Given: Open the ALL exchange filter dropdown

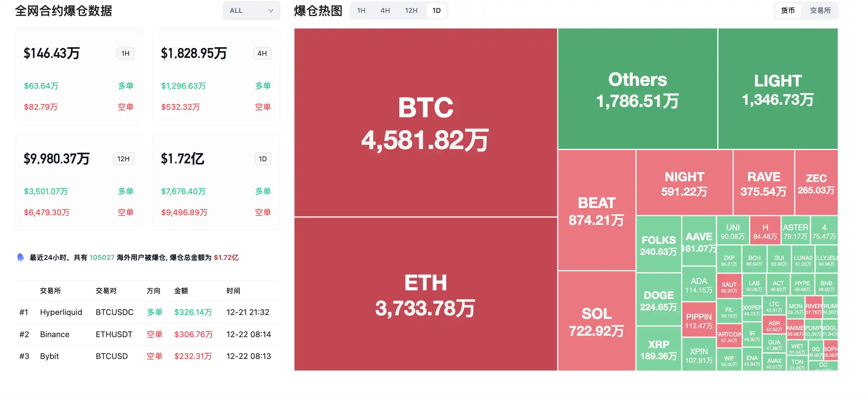Looking at the screenshot, I should (x=251, y=10).
